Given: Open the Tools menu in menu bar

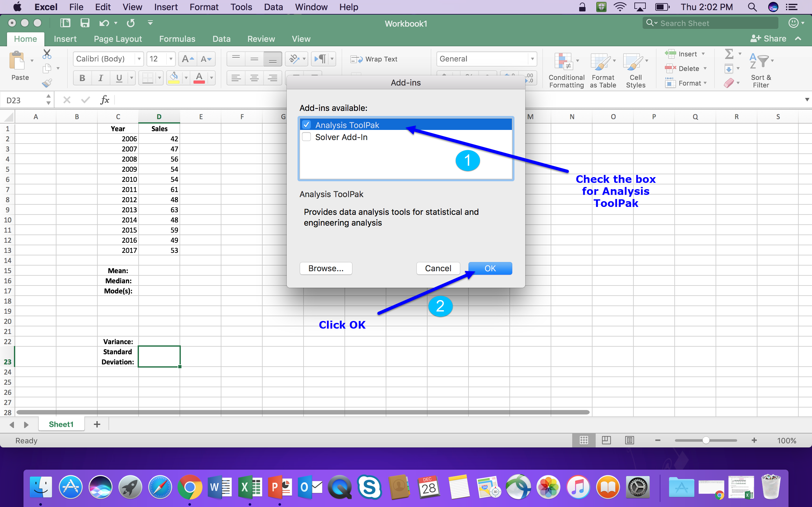Looking at the screenshot, I should (x=241, y=7).
